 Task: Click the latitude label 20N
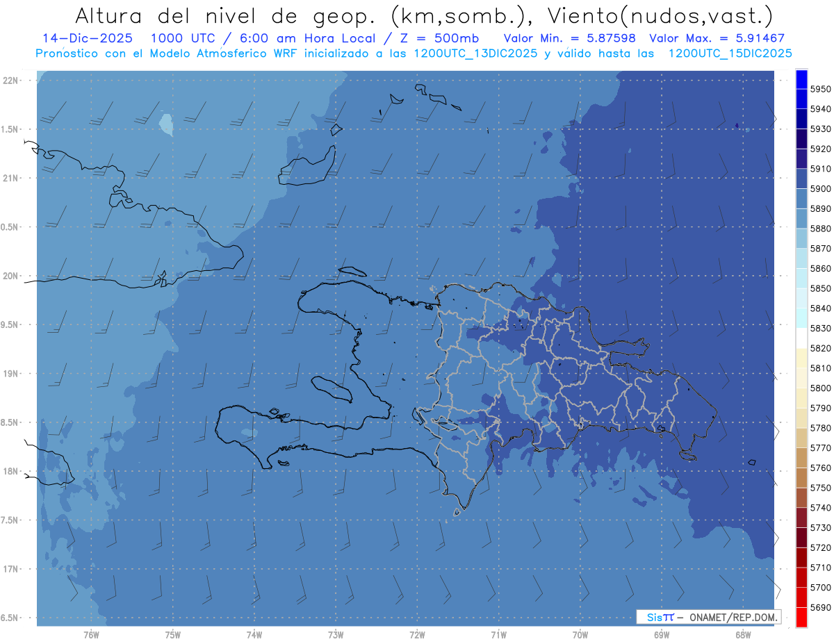10,276
